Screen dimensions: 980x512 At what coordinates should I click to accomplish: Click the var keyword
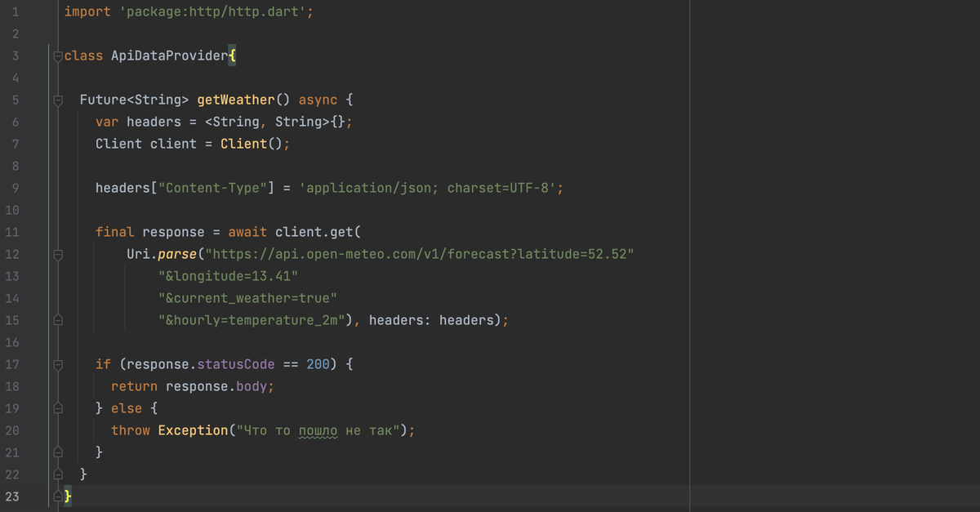pyautogui.click(x=107, y=122)
